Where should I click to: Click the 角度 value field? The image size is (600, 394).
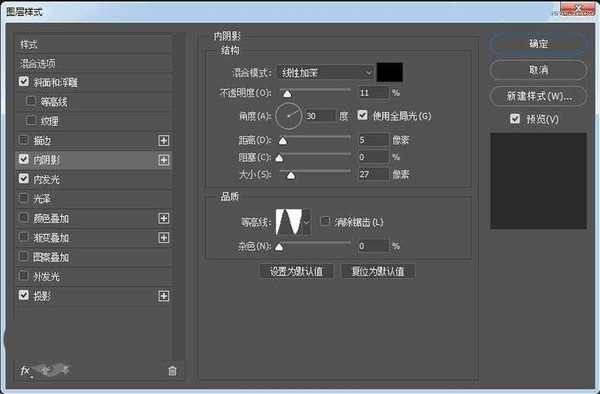click(x=321, y=116)
